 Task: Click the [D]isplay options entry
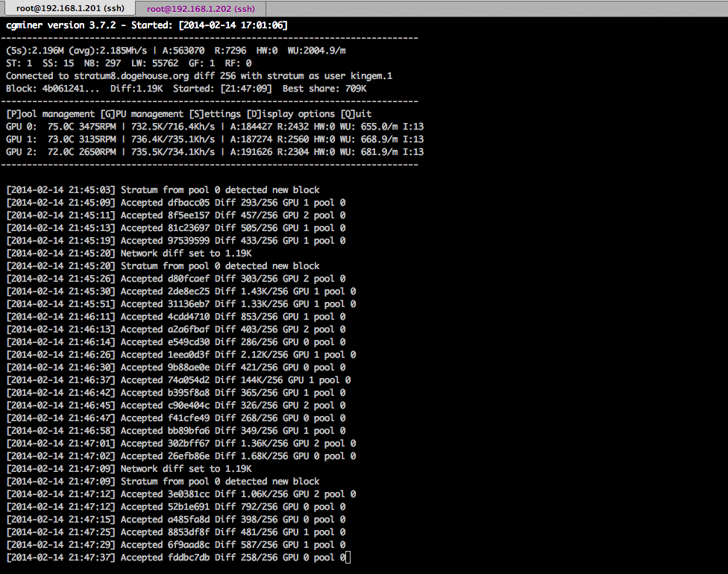pyautogui.click(x=291, y=114)
